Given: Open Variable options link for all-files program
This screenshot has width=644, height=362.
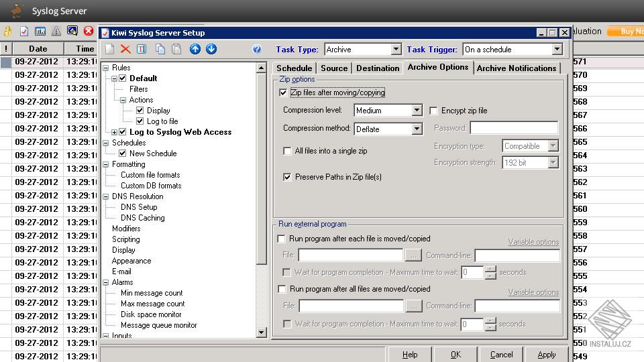Looking at the screenshot, I should click(x=533, y=292).
